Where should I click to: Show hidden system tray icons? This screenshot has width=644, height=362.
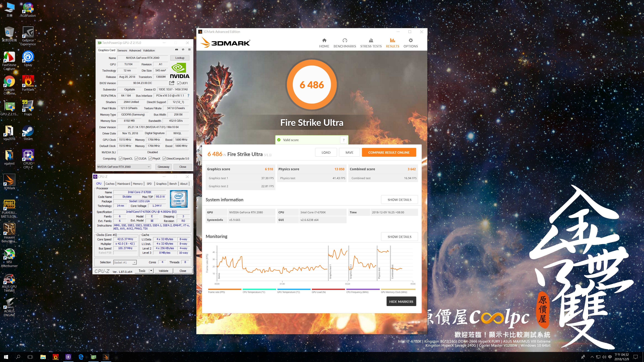592,357
